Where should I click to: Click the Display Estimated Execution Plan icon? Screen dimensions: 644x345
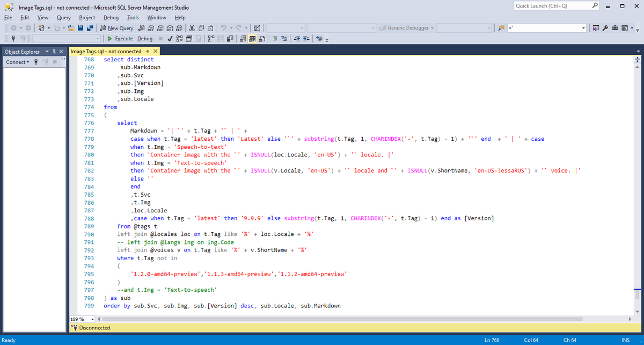click(x=180, y=39)
